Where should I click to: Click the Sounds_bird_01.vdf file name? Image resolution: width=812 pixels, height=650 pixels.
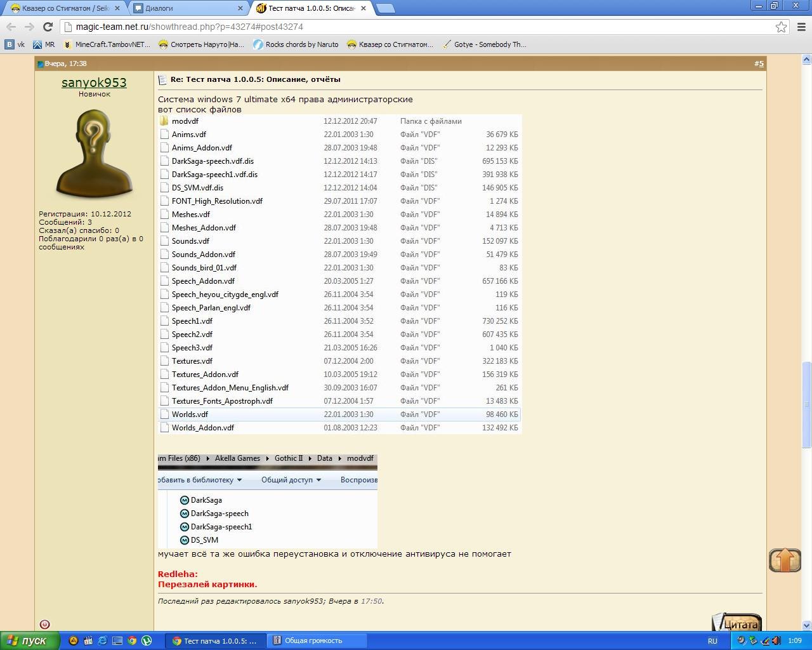tap(204, 268)
